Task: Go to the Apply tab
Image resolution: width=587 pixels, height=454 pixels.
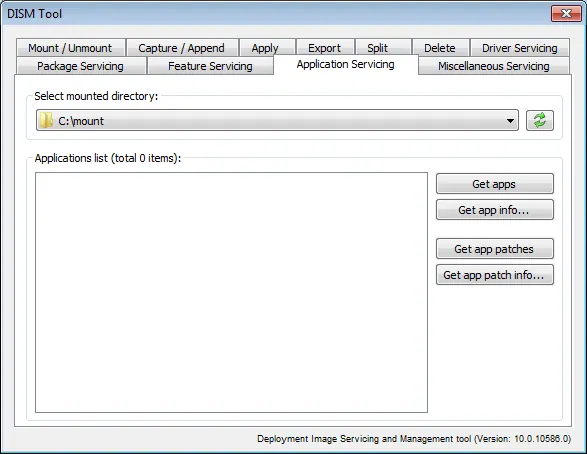Action: [x=267, y=48]
